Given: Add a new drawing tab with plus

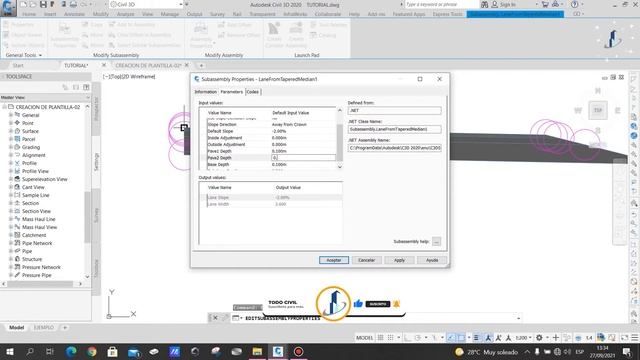Looking at the screenshot, I should pyautogui.click(x=201, y=65).
